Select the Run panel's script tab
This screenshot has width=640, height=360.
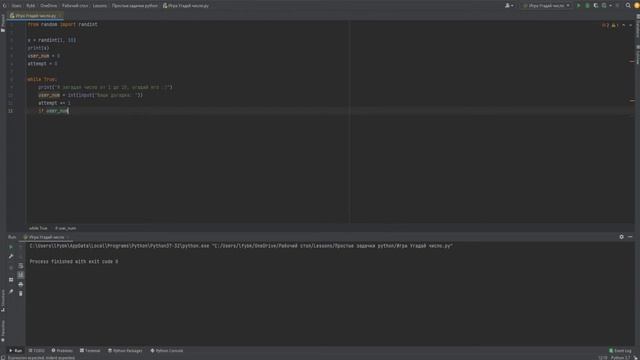[46, 237]
